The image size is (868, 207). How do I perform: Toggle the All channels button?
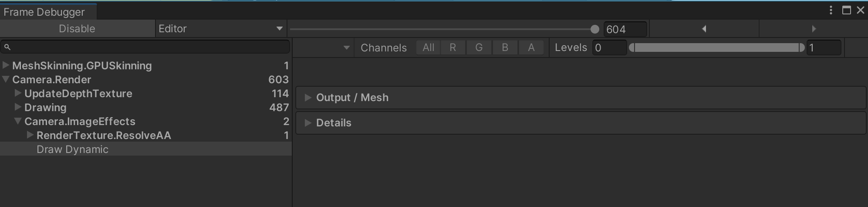click(x=428, y=48)
